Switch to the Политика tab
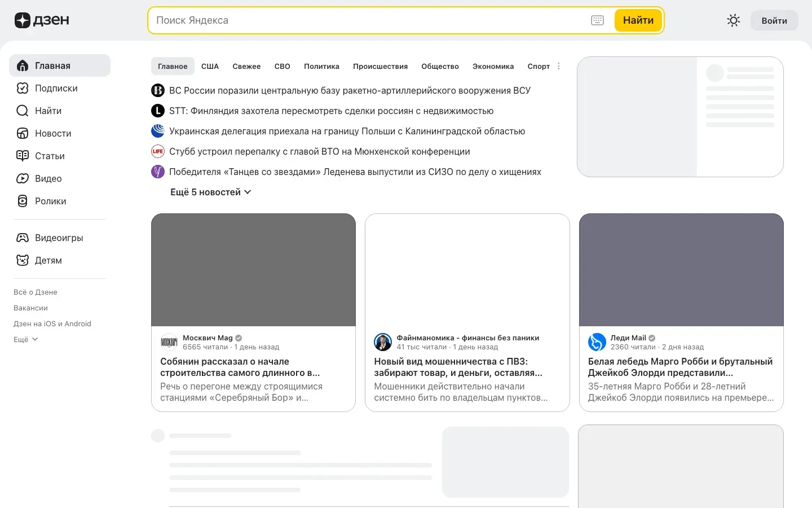Viewport: 812px width, 508px height. click(321, 66)
